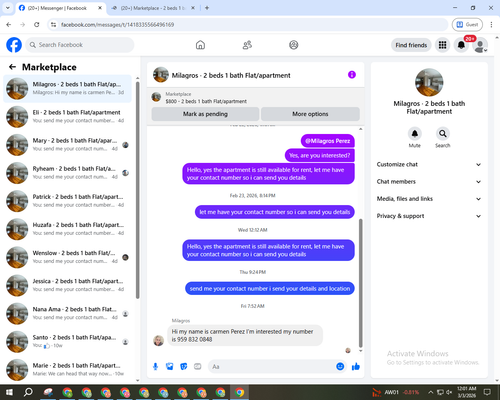Switch to the Marketplace 2 beds browser tab

[x=152, y=8]
